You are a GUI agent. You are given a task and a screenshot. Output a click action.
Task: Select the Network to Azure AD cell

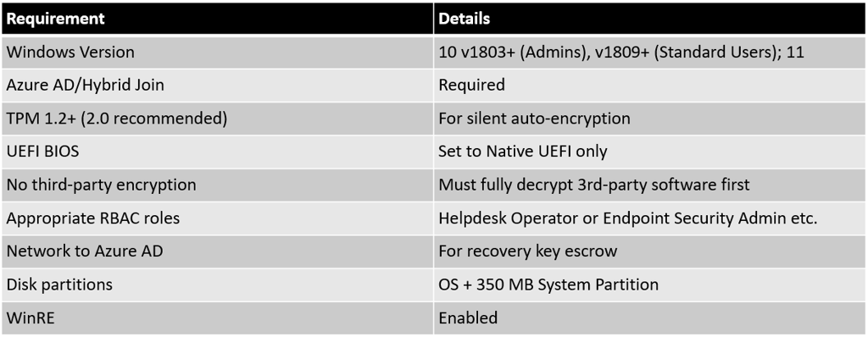click(218, 251)
